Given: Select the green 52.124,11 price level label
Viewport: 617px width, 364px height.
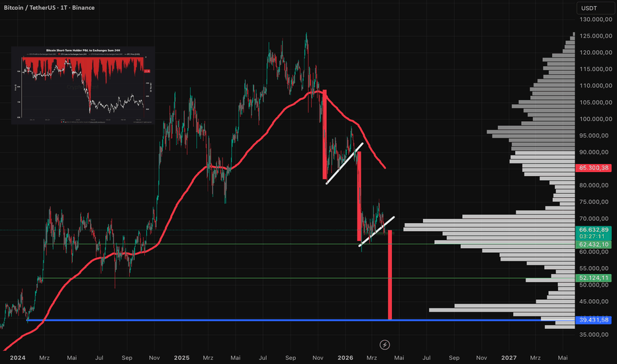Looking at the screenshot, I should [593, 278].
